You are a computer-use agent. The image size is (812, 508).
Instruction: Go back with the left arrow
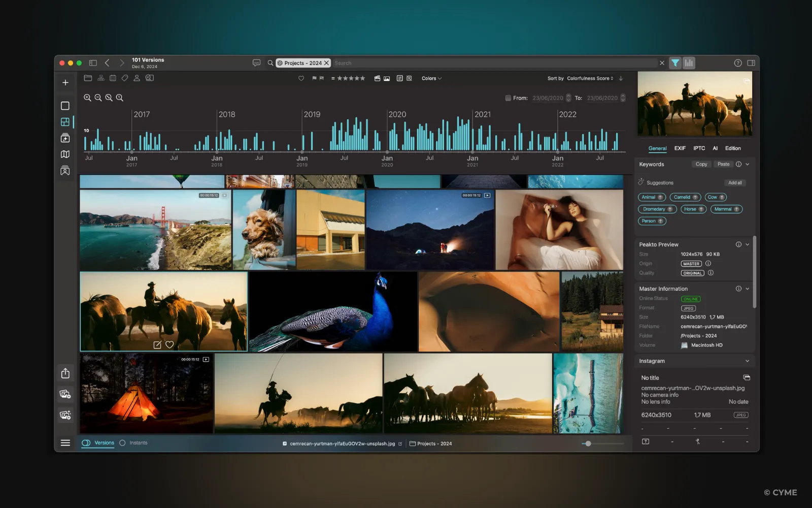107,63
